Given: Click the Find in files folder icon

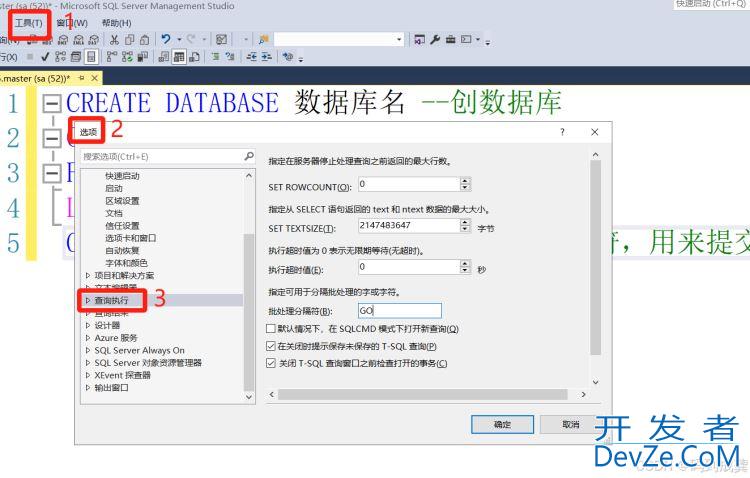Looking at the screenshot, I should tap(264, 40).
